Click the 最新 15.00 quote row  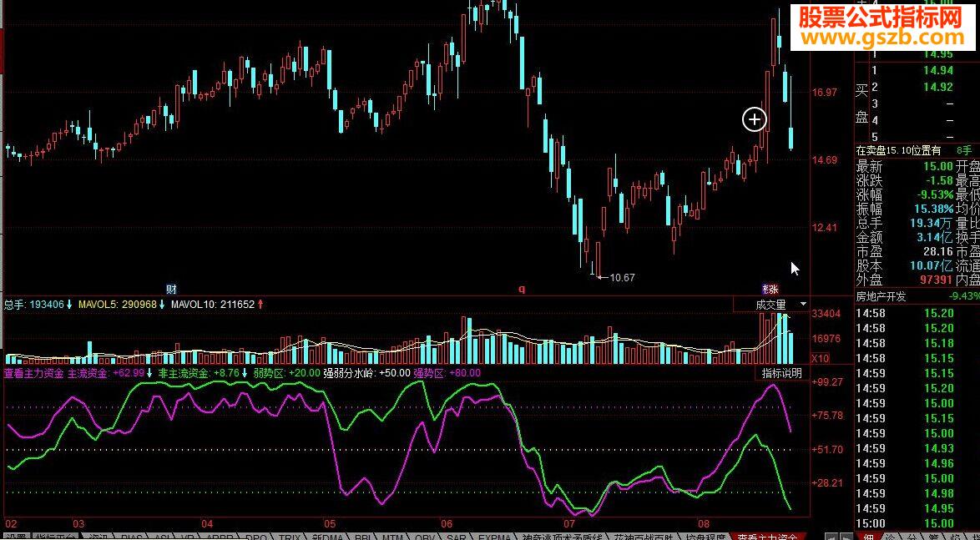coord(905,166)
